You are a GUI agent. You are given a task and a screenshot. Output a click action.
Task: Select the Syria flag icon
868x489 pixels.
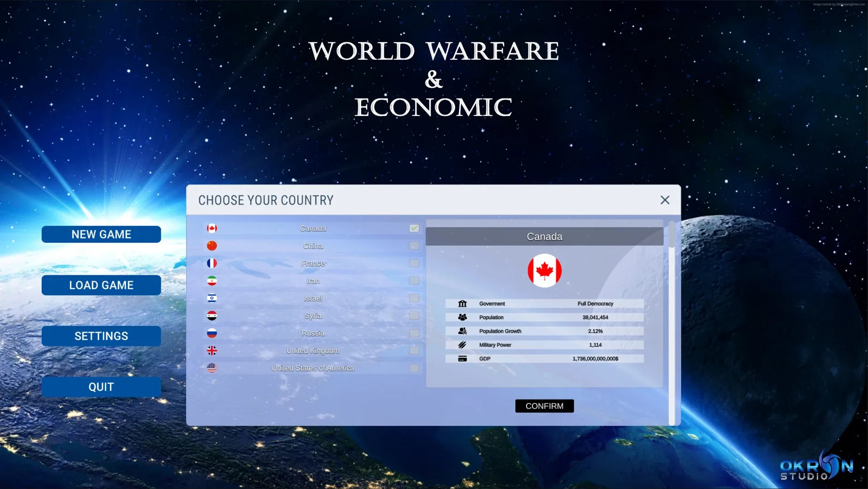click(x=212, y=316)
